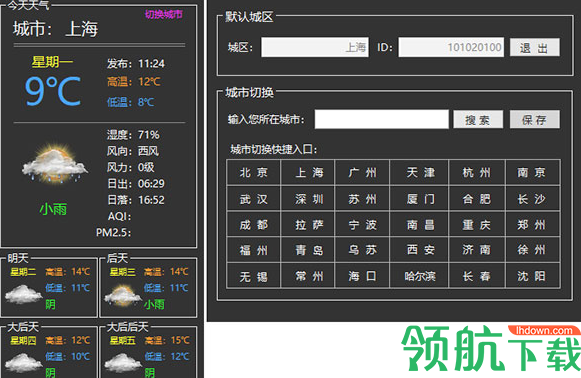The image size is (581, 378).
Task: Pick 济南 city shortcut
Action: [477, 250]
